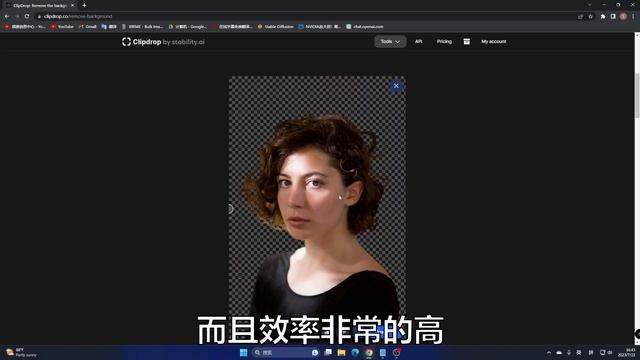The image size is (640, 360).
Task: Open Microsoft Edge from taskbar
Action: coord(355,352)
